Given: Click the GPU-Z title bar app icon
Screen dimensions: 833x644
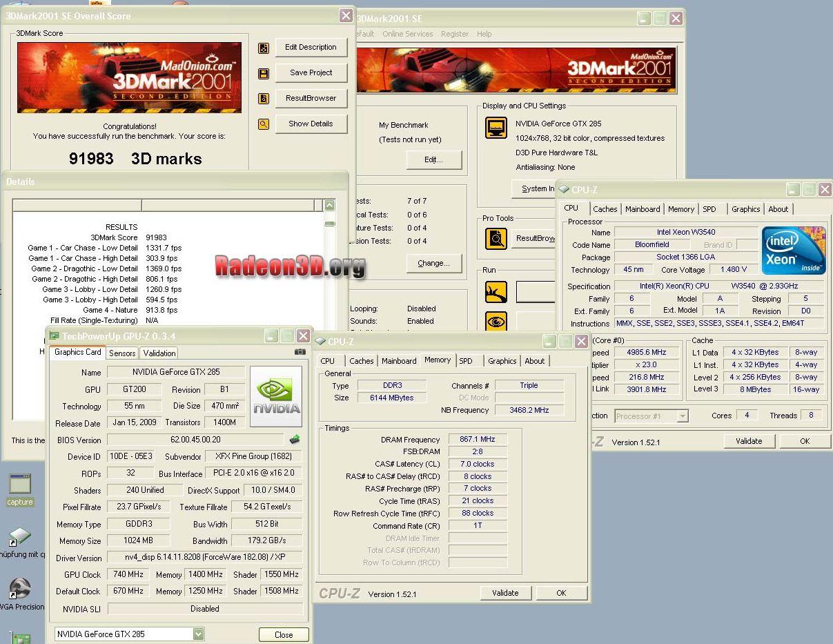Looking at the screenshot, I should (x=55, y=336).
